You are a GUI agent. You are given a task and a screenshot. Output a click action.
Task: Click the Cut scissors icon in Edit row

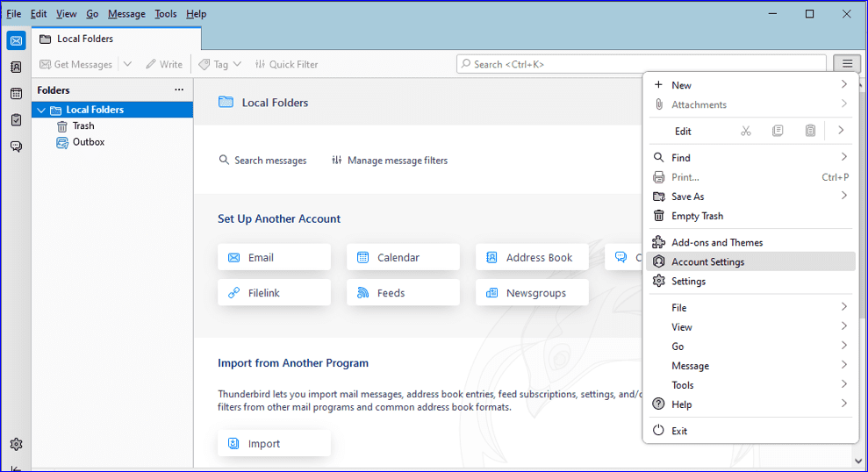(x=746, y=131)
